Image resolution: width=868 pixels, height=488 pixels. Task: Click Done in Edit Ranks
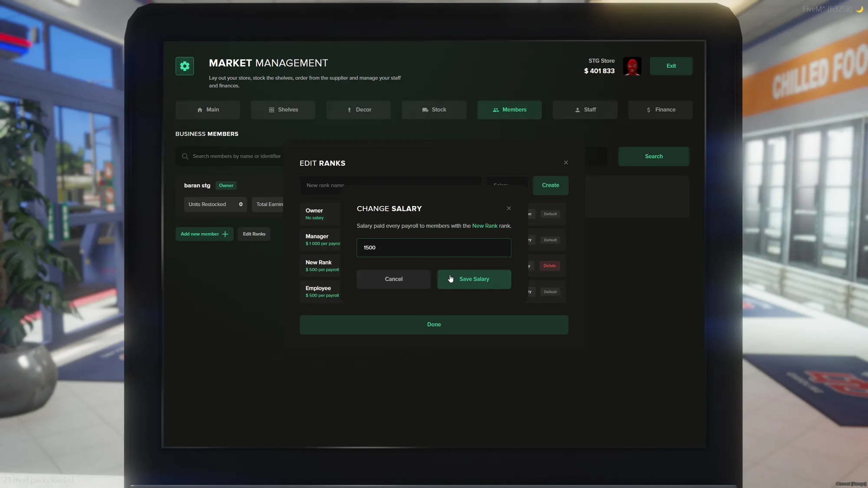tap(434, 324)
